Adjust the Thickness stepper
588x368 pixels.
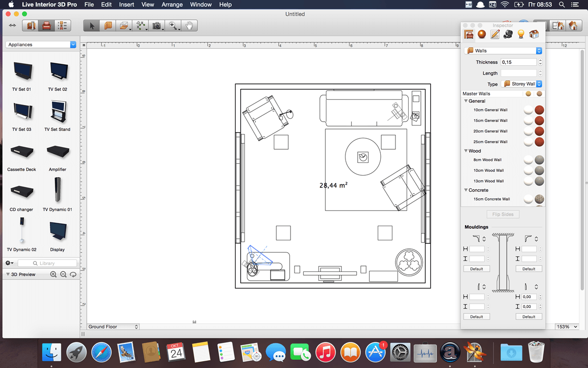tap(540, 62)
